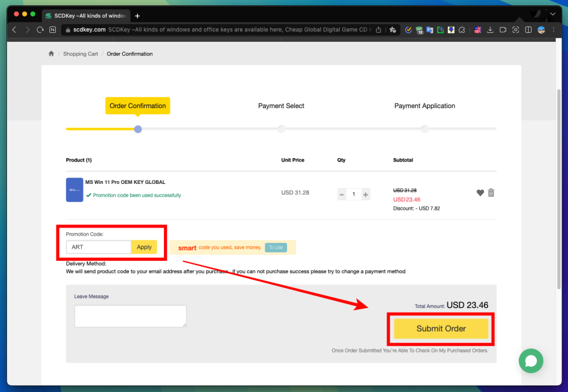Click the Promotion Code input field
This screenshot has height=392, width=568.
tap(99, 247)
